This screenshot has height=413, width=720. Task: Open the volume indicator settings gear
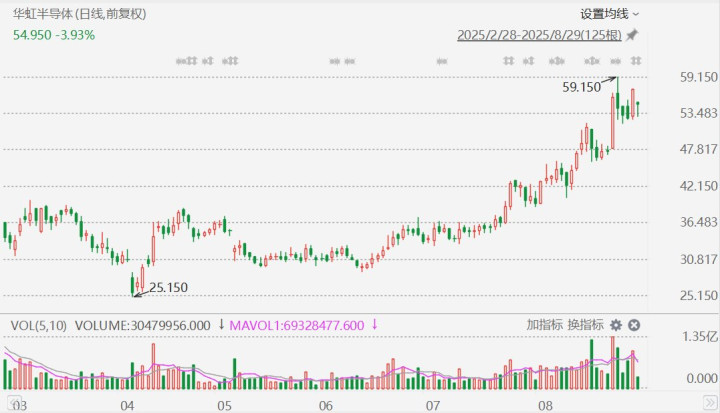(616, 325)
